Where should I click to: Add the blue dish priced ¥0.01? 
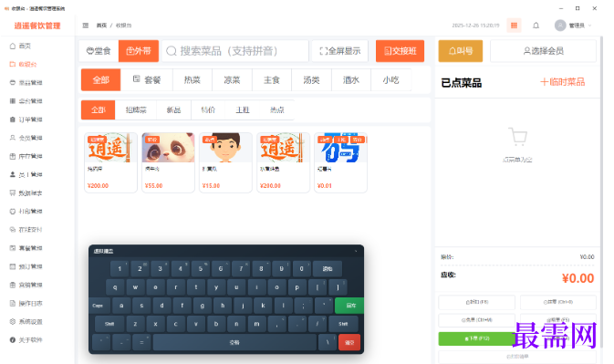coord(340,162)
